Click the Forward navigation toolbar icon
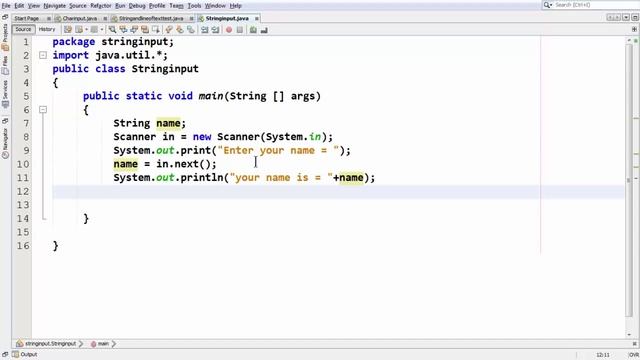 click(94, 30)
